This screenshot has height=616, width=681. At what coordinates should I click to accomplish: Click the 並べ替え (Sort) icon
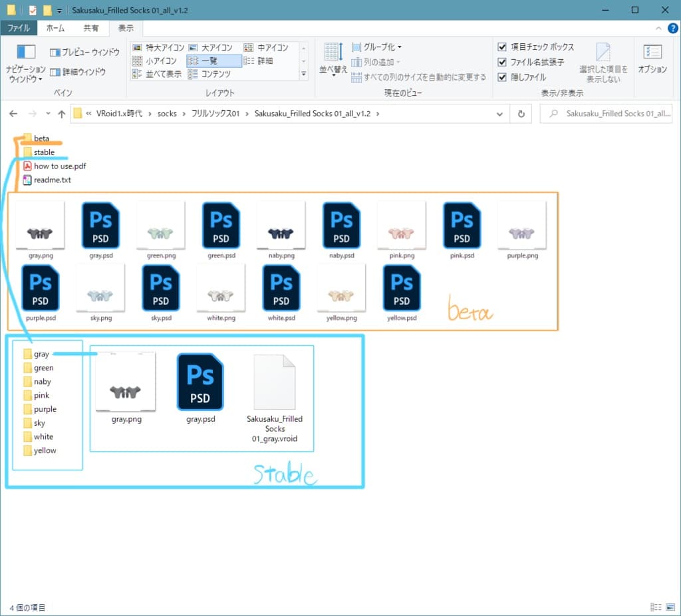333,59
